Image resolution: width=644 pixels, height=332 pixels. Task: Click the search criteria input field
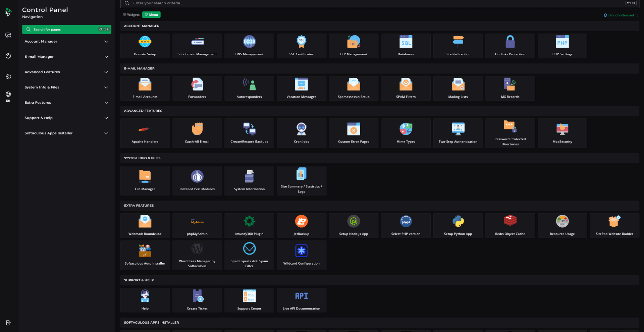(235, 3)
